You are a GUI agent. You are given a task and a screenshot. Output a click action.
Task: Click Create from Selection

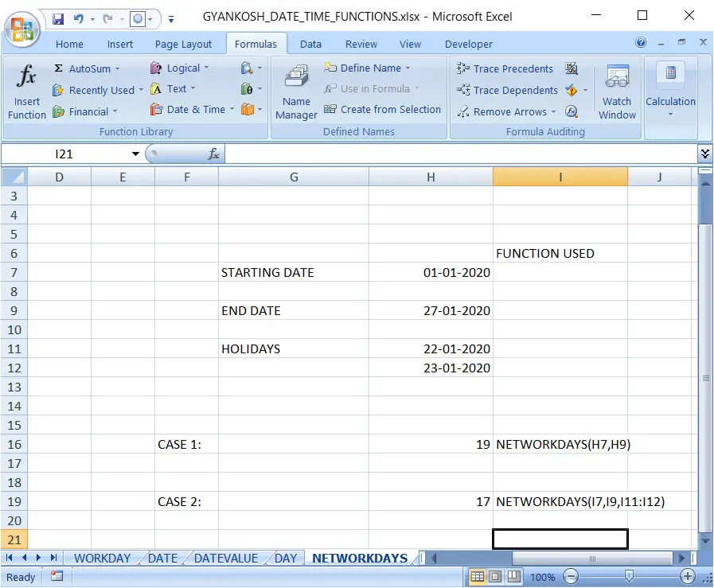pos(383,110)
